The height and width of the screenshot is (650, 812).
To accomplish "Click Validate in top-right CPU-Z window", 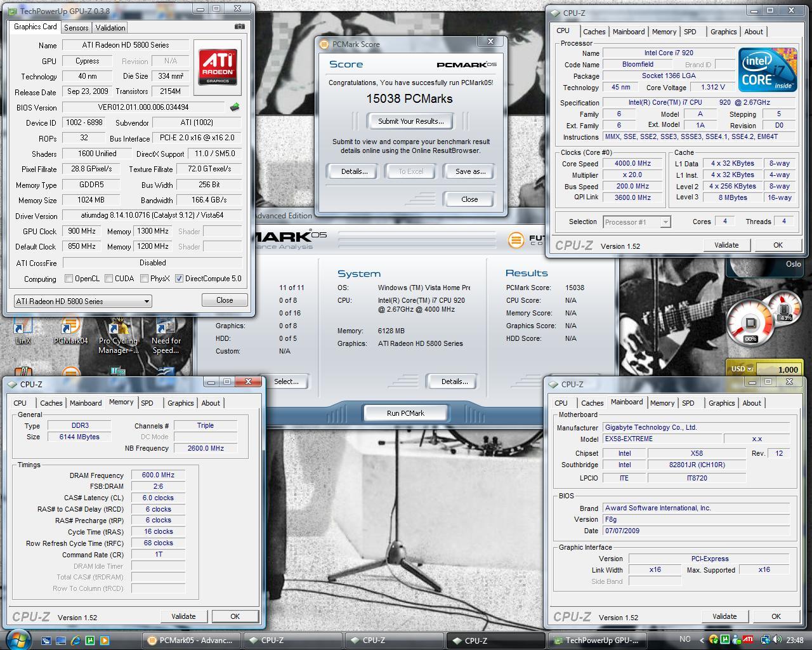I will [726, 245].
